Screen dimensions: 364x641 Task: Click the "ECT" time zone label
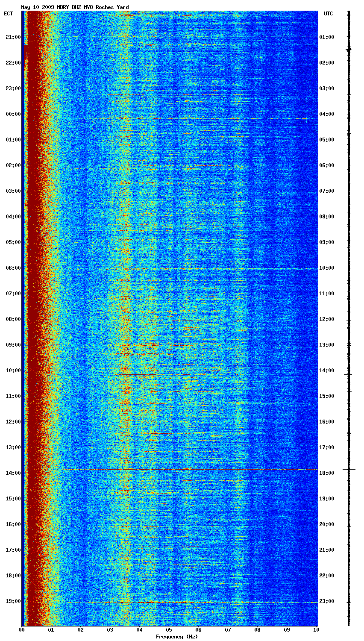tap(8, 14)
